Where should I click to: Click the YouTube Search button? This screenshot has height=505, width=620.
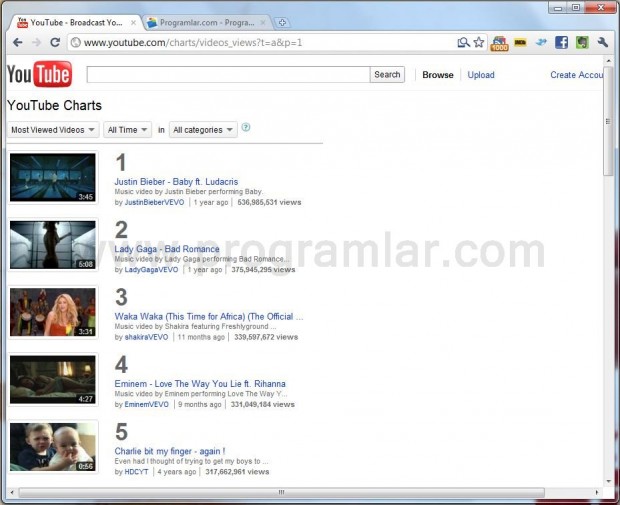[387, 74]
